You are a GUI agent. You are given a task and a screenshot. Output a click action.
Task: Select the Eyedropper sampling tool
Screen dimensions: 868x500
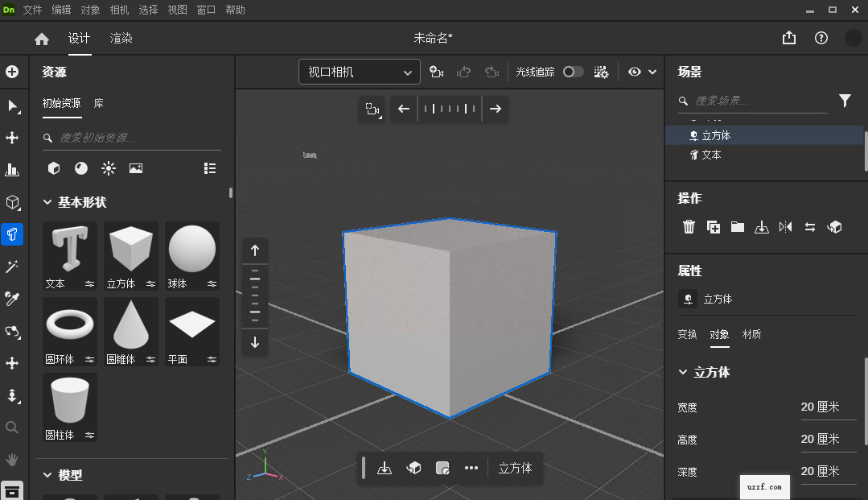[x=13, y=299]
